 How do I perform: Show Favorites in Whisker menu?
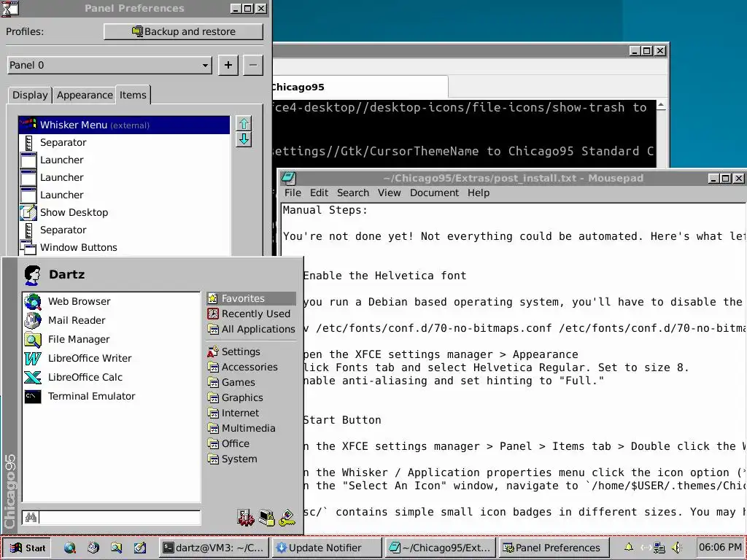pos(251,298)
